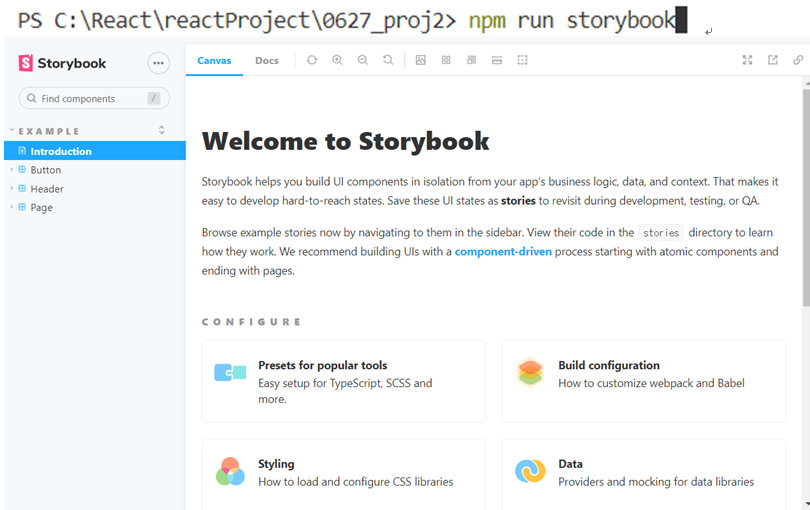Open the viewport size icon
Screen dimensions: 810x510
click(x=472, y=60)
